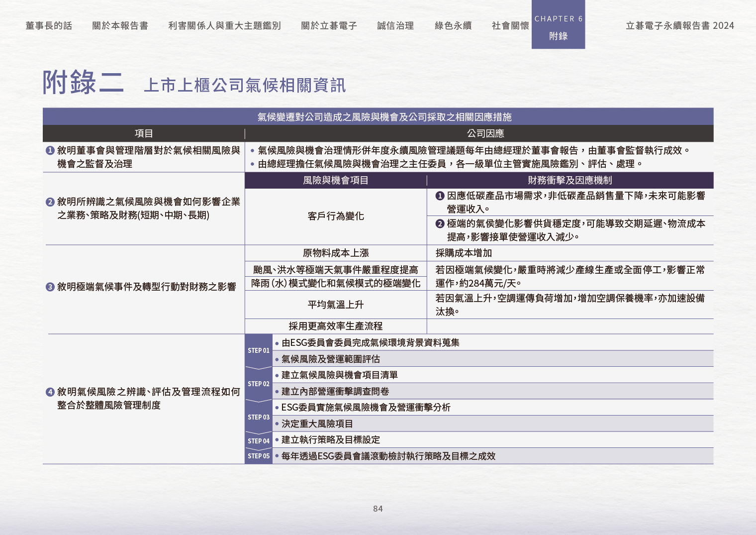
Task: Click the STEP 01 label
Action: 259,350
